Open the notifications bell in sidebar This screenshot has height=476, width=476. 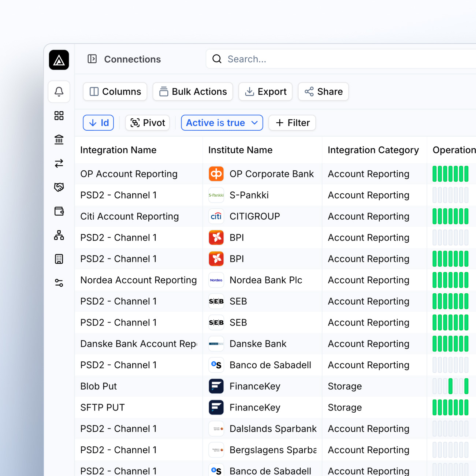(59, 92)
